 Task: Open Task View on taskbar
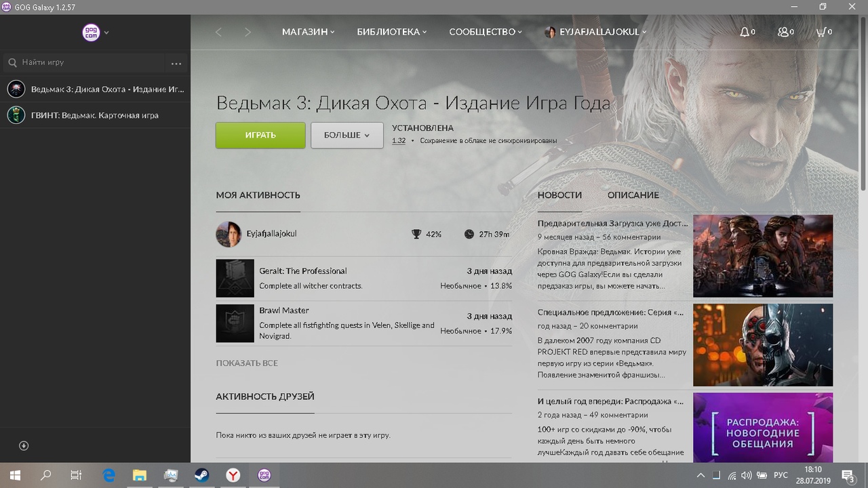tap(77, 476)
